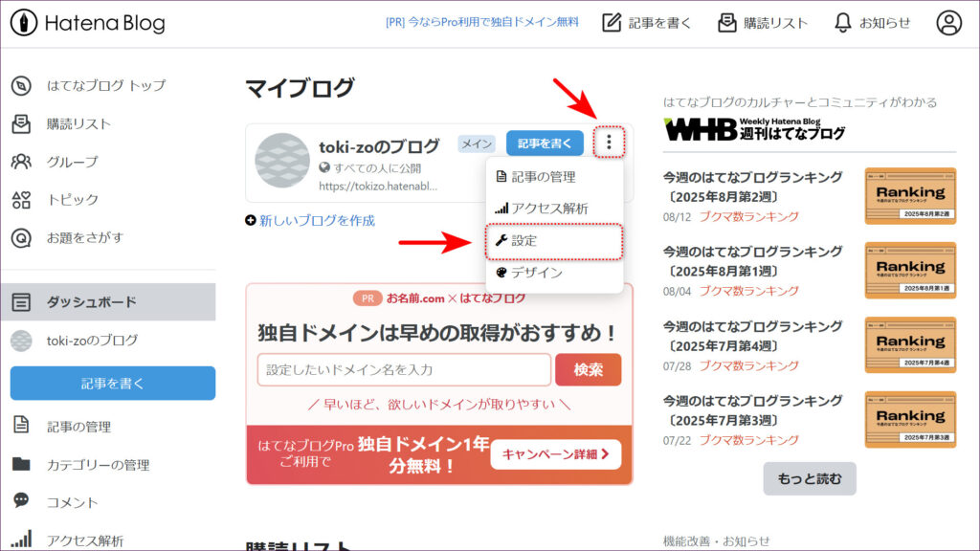980x551 pixels.
Task: Select 記事の管理 from dropdown menu
Action: [x=543, y=177]
